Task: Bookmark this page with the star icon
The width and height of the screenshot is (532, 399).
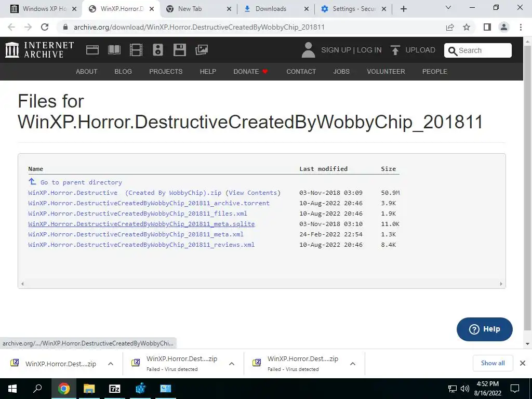Action: click(467, 27)
